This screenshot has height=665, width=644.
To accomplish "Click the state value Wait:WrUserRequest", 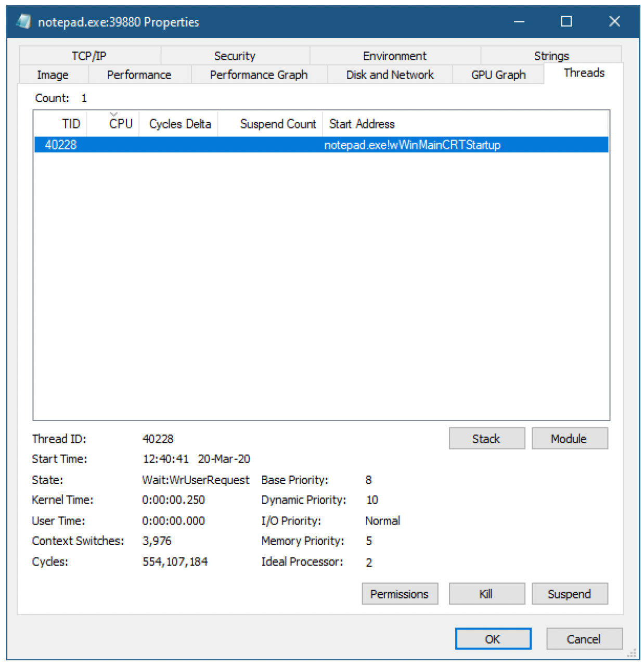I will [196, 480].
